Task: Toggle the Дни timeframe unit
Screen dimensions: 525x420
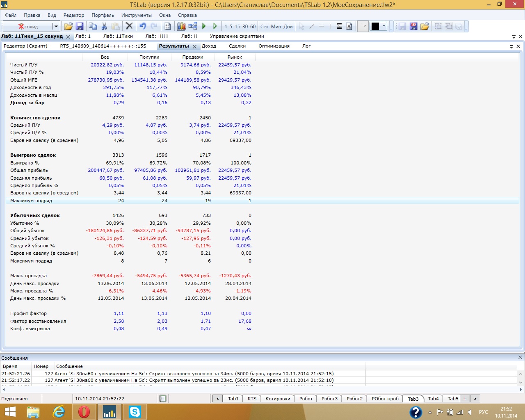Action: [x=288, y=27]
